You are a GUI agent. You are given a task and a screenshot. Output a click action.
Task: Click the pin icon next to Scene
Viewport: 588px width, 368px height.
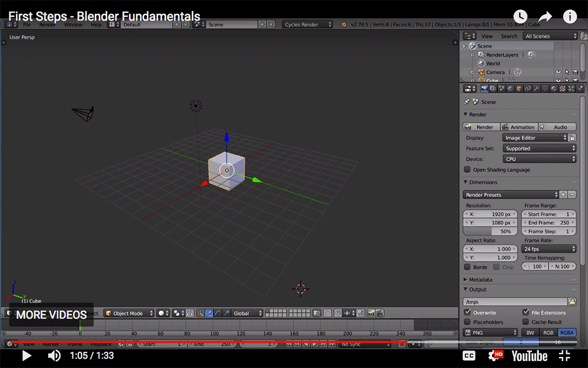(x=467, y=102)
